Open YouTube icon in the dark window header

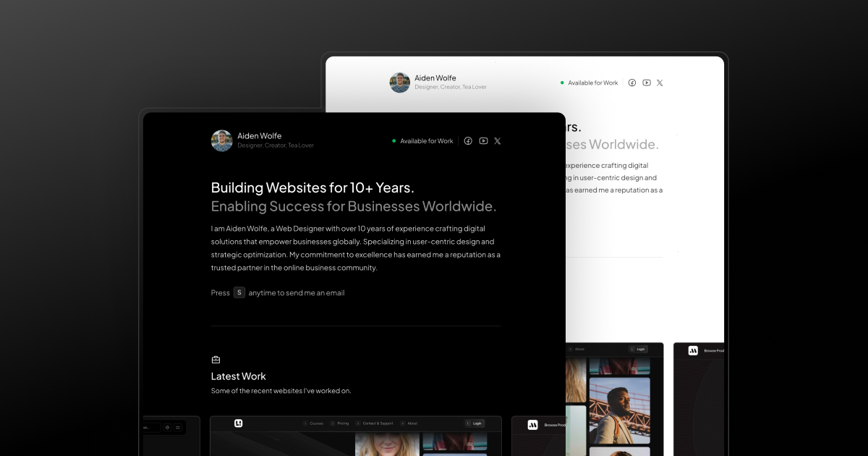point(483,141)
